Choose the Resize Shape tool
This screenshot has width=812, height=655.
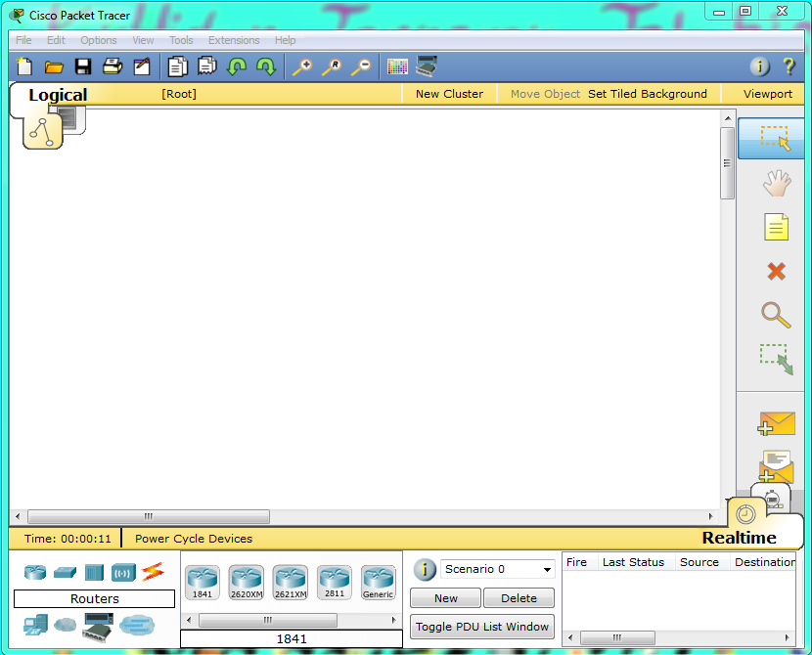[776, 359]
